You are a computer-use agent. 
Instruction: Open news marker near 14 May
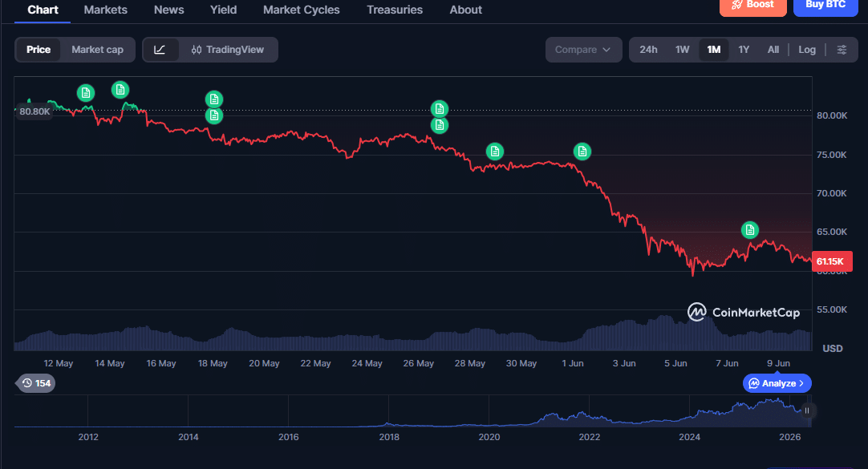[120, 90]
